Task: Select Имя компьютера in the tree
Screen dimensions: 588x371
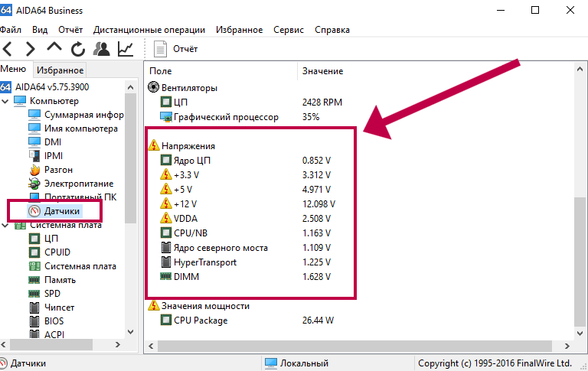Action: click(73, 129)
